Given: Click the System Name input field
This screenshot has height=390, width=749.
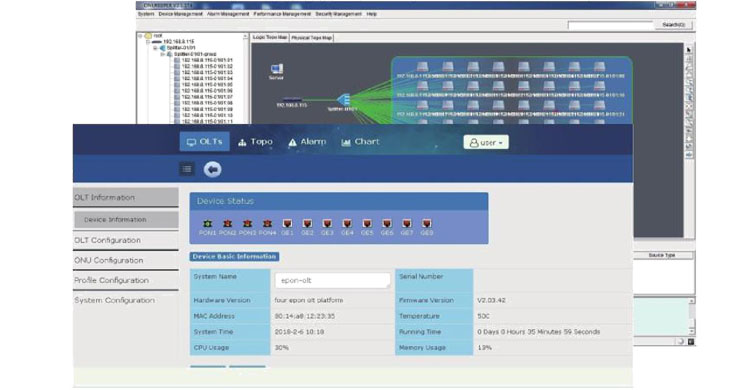Looking at the screenshot, I should pos(332,281).
